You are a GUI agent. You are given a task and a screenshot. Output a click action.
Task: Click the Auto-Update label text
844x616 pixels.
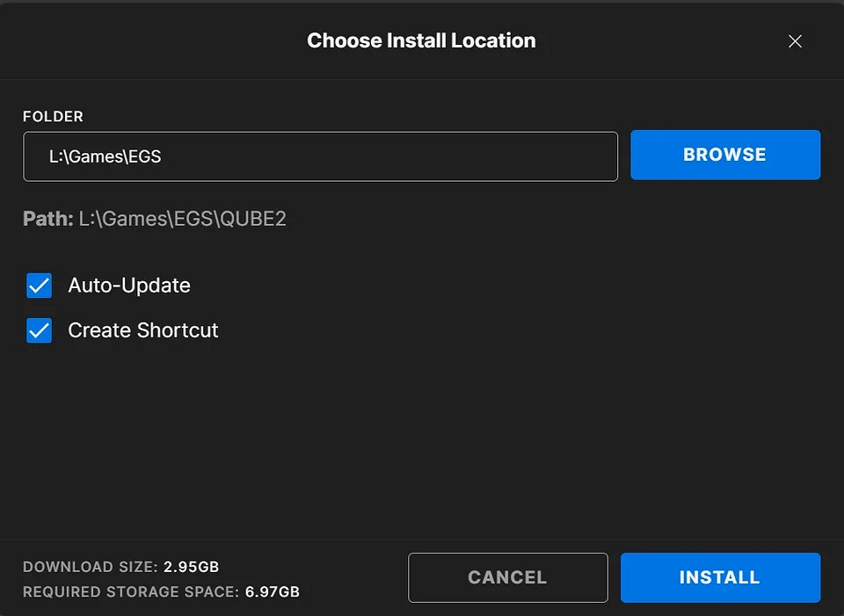(x=129, y=286)
